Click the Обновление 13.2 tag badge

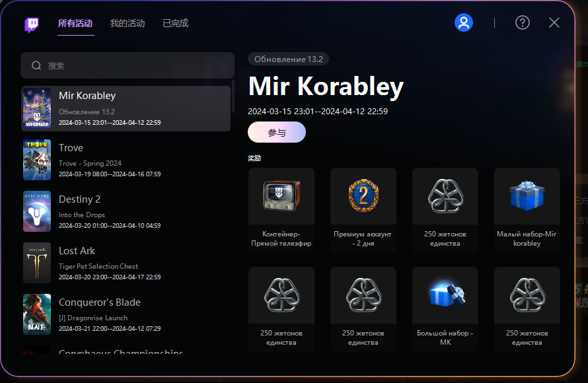[x=288, y=59]
